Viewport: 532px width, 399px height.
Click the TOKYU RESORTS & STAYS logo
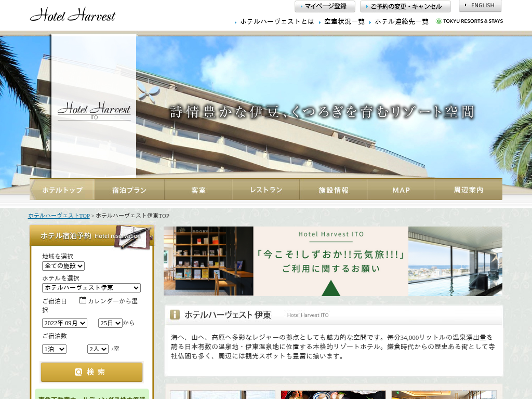coord(469,21)
